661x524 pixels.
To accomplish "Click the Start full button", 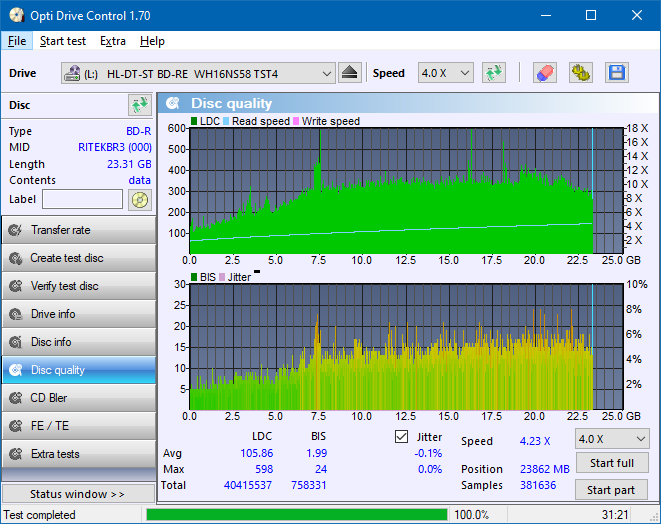I will (611, 463).
